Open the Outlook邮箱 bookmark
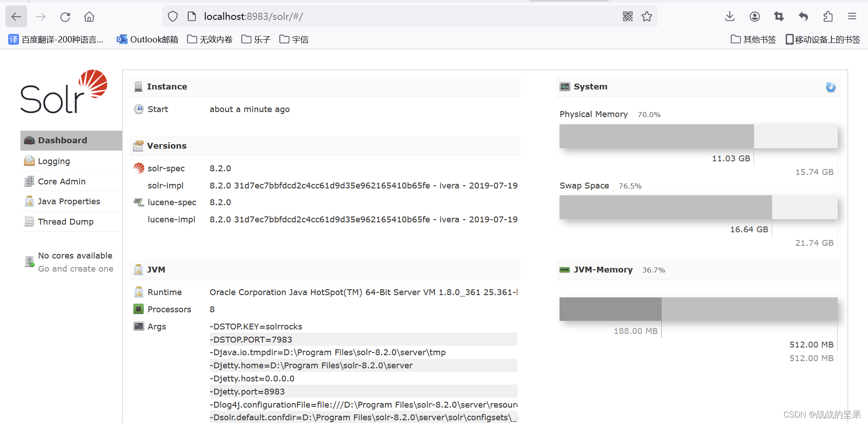868x423 pixels. point(147,39)
